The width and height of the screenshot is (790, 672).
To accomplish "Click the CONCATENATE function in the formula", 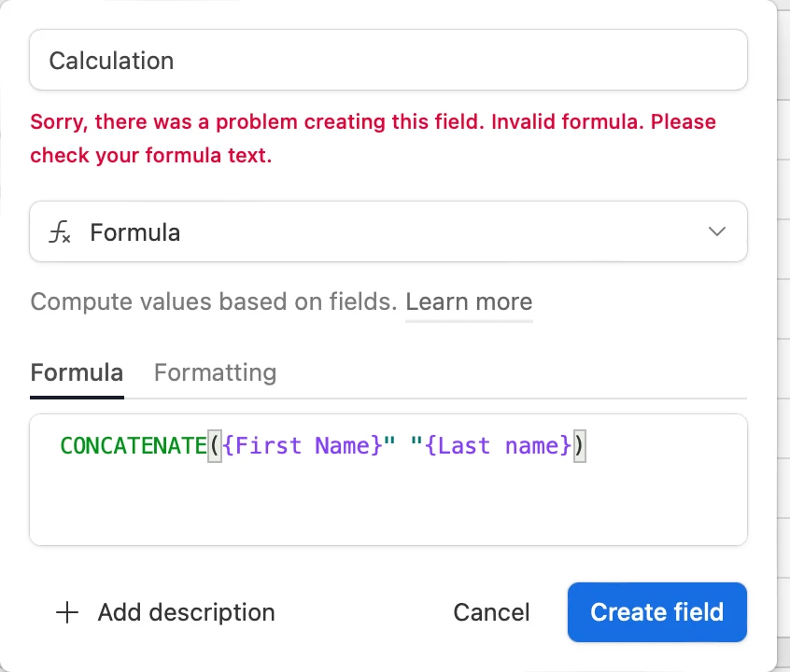I will click(x=134, y=446).
